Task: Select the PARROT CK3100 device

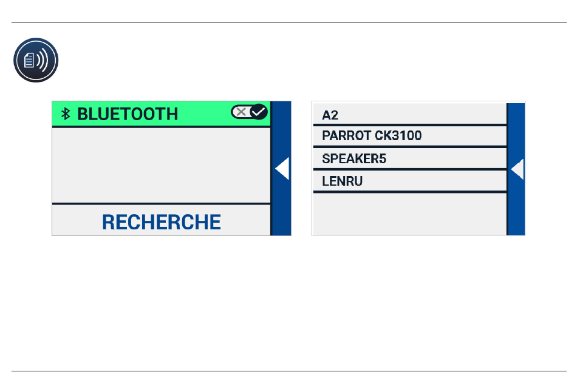Action: pyautogui.click(x=409, y=136)
